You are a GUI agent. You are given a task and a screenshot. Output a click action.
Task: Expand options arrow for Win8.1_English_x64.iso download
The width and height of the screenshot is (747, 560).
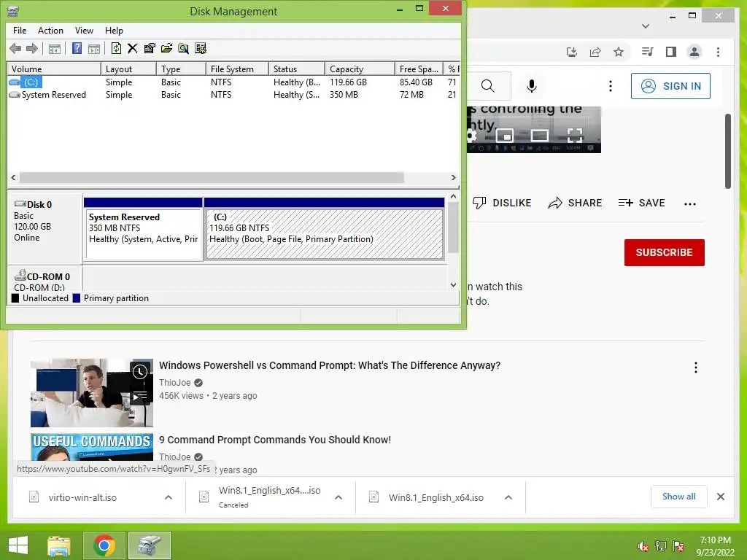click(508, 497)
